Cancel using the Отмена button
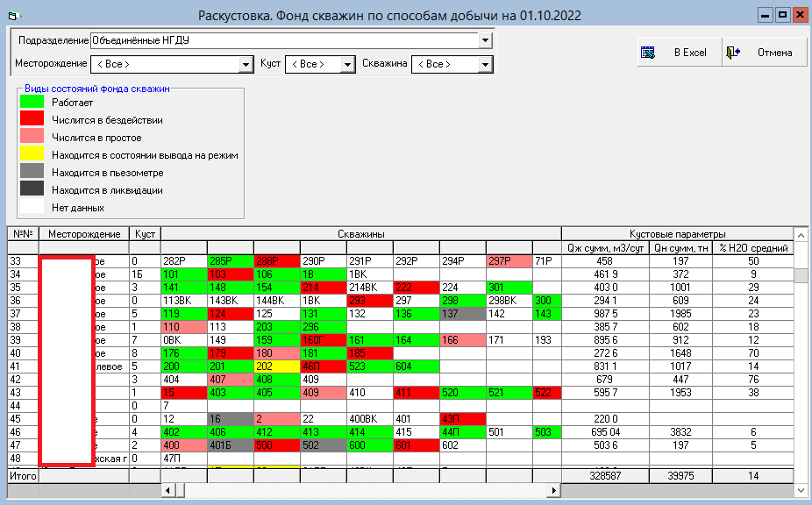812x505 pixels. (x=765, y=53)
